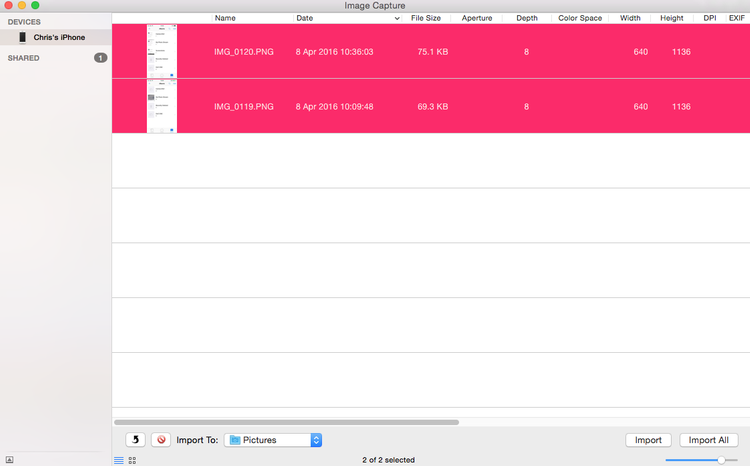Adjust the thumbnail size slider
Viewport: 750px width, 466px height.
pos(721,460)
